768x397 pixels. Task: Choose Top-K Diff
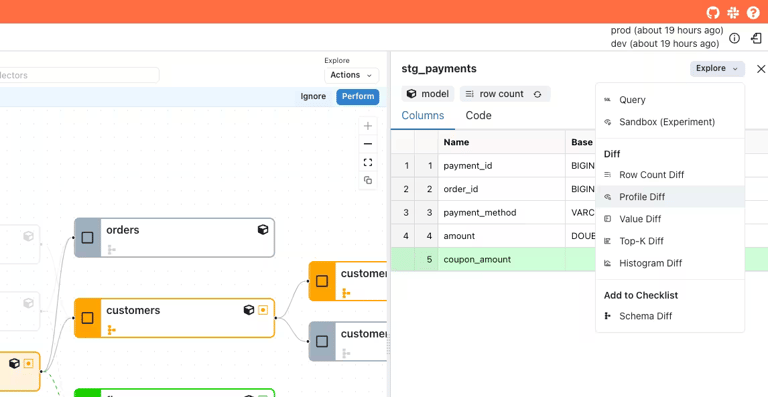(x=670, y=241)
